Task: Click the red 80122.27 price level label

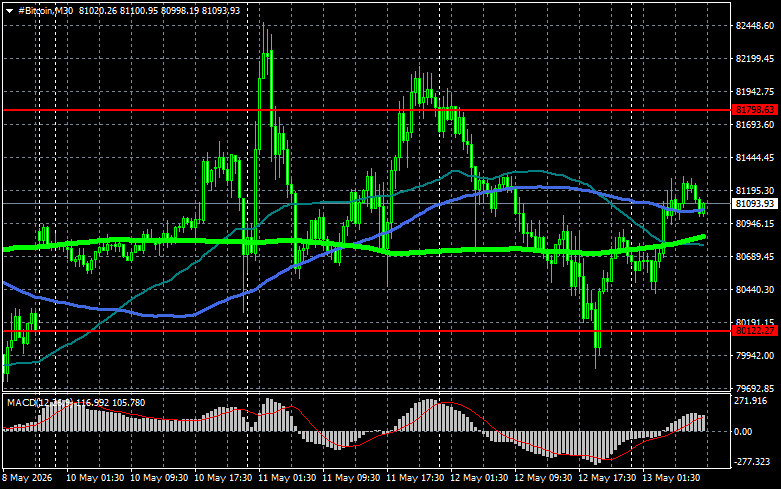Action: 755,331
